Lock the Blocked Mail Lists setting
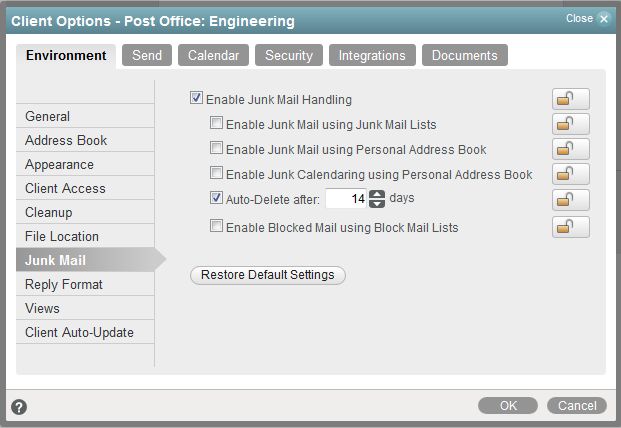621x428 pixels. (x=570, y=227)
